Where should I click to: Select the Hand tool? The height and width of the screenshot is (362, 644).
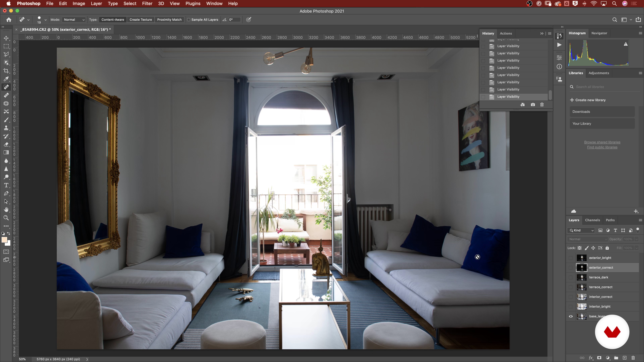[x=6, y=210]
